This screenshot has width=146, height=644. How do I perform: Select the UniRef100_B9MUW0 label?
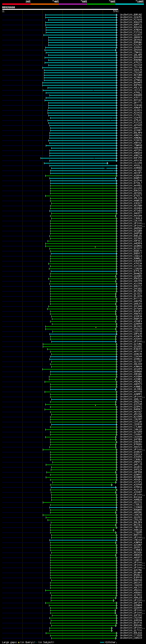(x=131, y=42)
